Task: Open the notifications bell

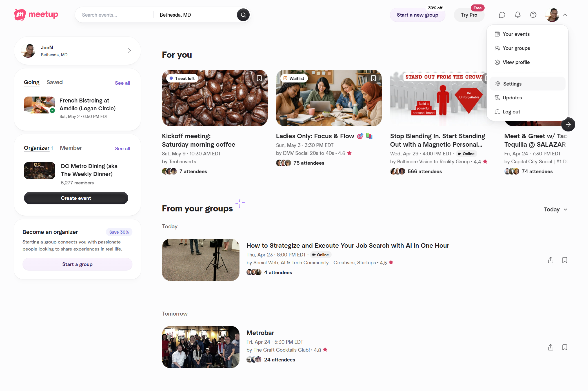Action: point(518,15)
